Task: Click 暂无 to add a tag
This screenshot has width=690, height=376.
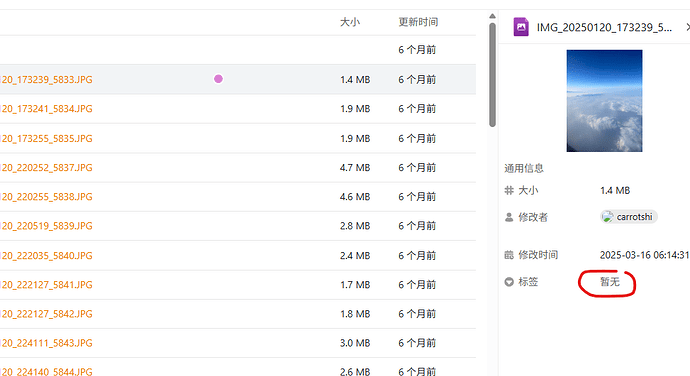Action: pos(610,282)
